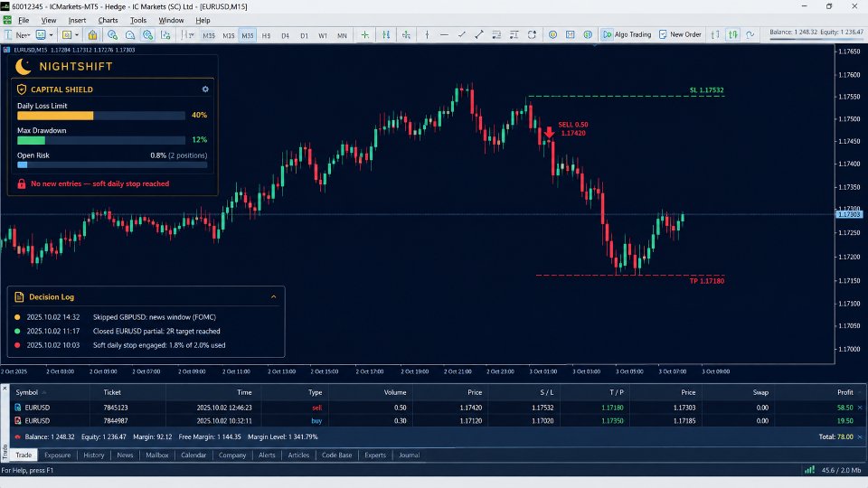868x488 pixels.
Task: Select the vertical line drawing tool
Action: tap(427, 35)
